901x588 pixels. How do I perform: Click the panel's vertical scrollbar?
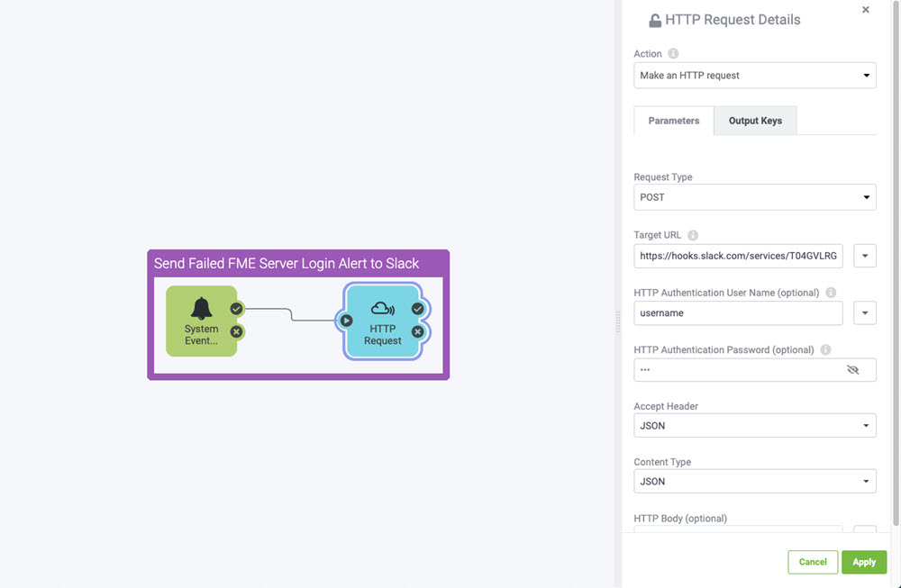click(896, 264)
